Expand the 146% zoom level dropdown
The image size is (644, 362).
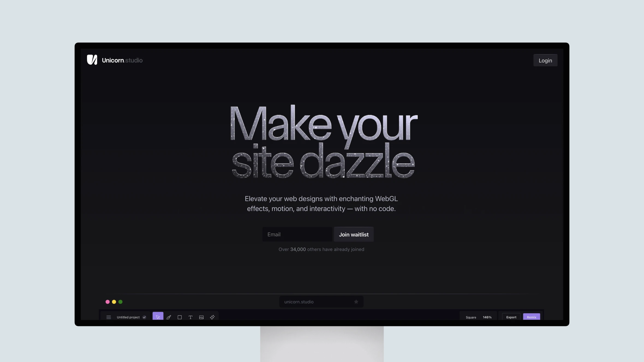click(x=487, y=317)
